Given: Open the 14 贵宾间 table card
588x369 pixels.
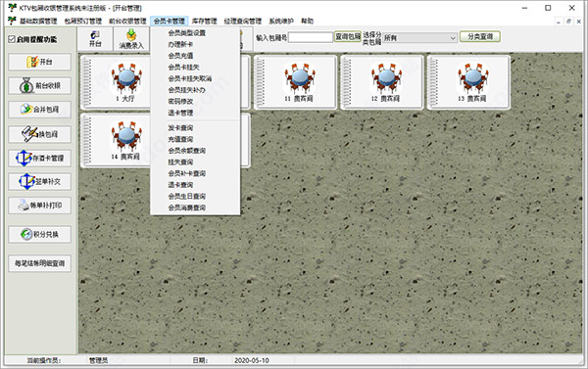Looking at the screenshot, I should (x=117, y=141).
